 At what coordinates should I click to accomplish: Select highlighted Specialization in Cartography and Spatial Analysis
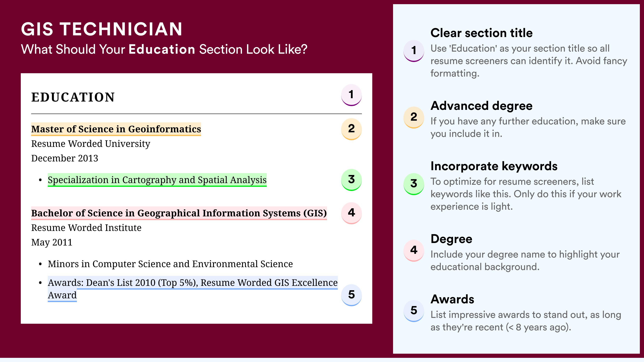(157, 180)
